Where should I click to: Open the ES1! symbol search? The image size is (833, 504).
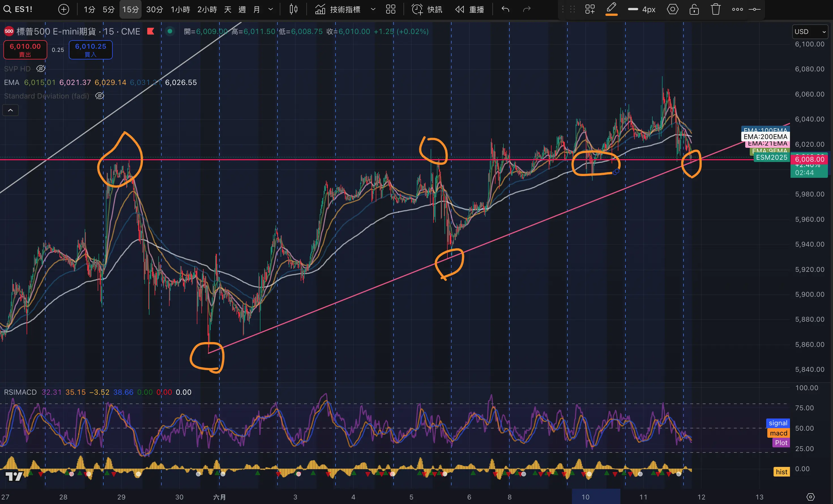(x=18, y=9)
